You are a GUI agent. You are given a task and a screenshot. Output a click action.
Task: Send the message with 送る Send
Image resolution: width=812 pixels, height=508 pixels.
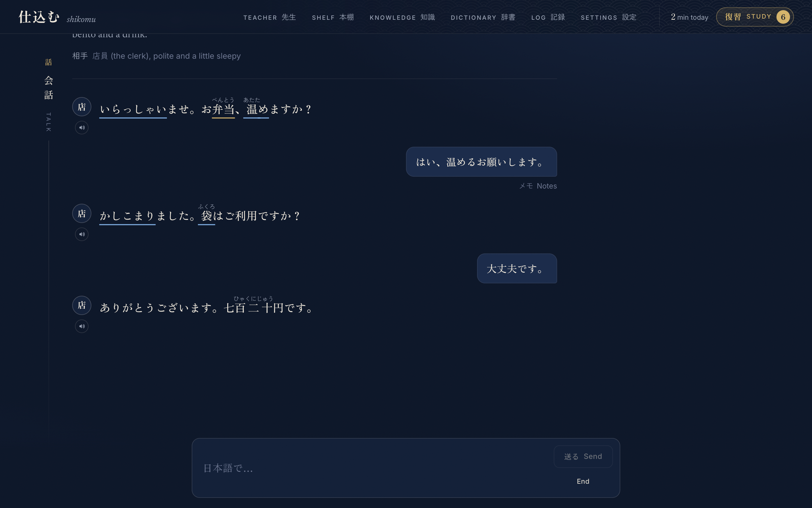tap(583, 456)
